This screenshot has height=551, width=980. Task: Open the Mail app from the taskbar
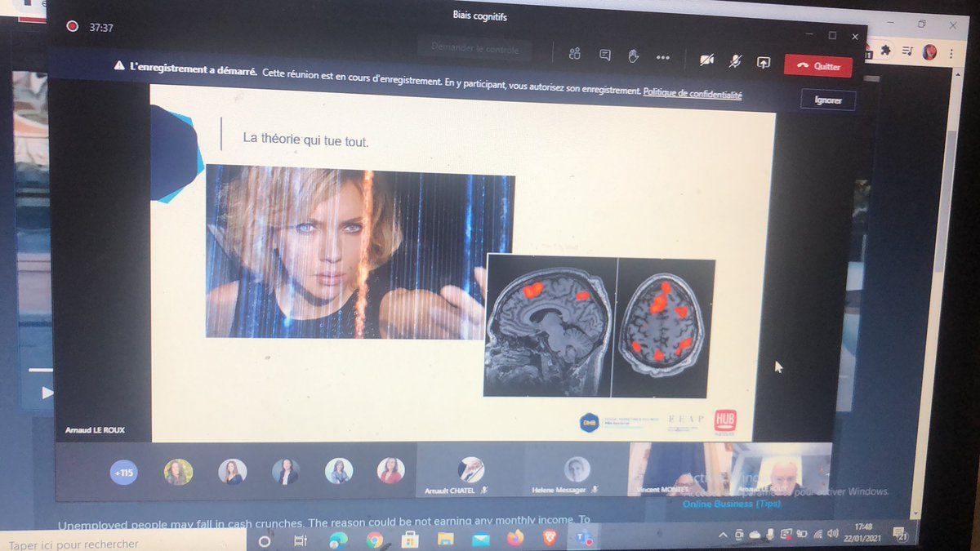click(x=480, y=539)
